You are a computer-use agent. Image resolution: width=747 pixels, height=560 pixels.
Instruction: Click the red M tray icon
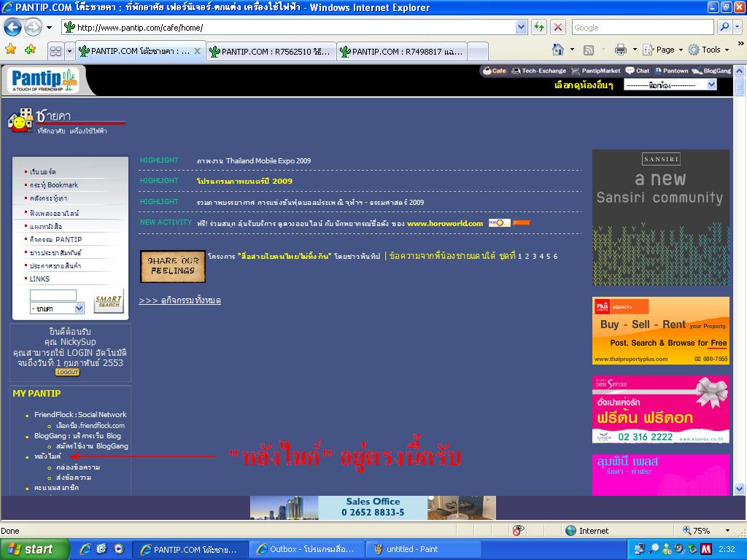pyautogui.click(x=706, y=549)
